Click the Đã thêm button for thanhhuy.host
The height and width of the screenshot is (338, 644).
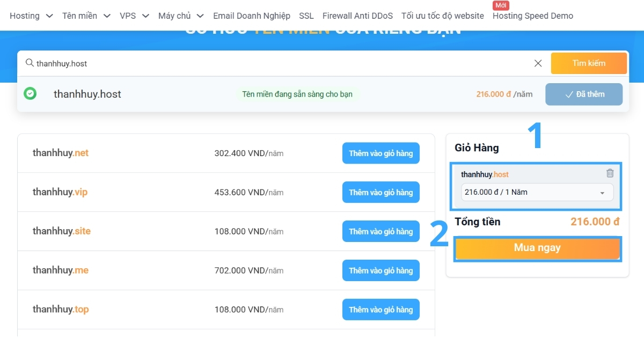tap(584, 93)
